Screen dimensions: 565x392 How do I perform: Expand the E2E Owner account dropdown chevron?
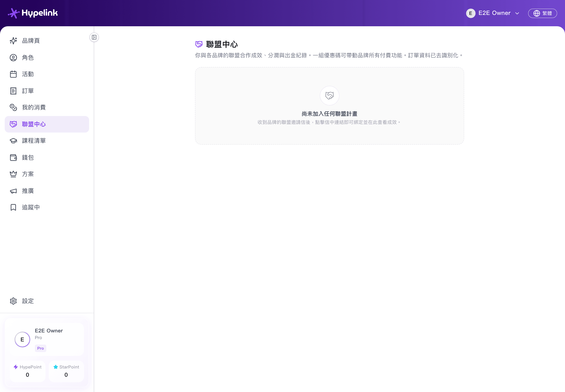click(x=517, y=13)
